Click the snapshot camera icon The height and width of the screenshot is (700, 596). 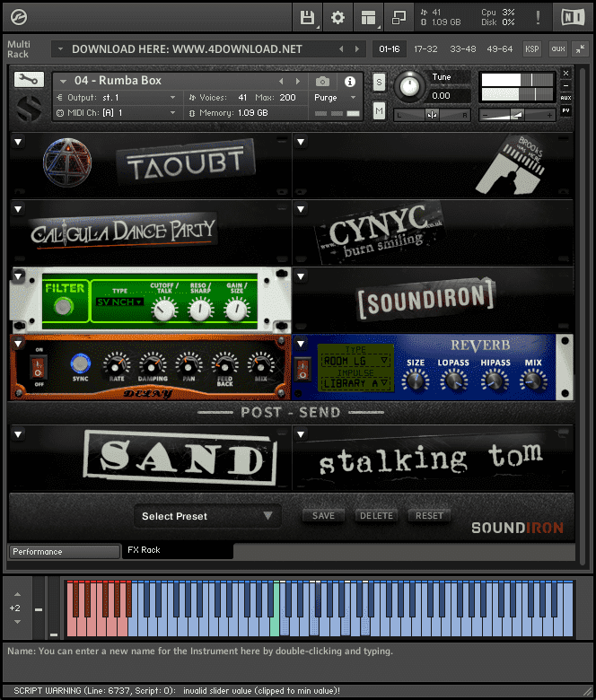click(323, 82)
